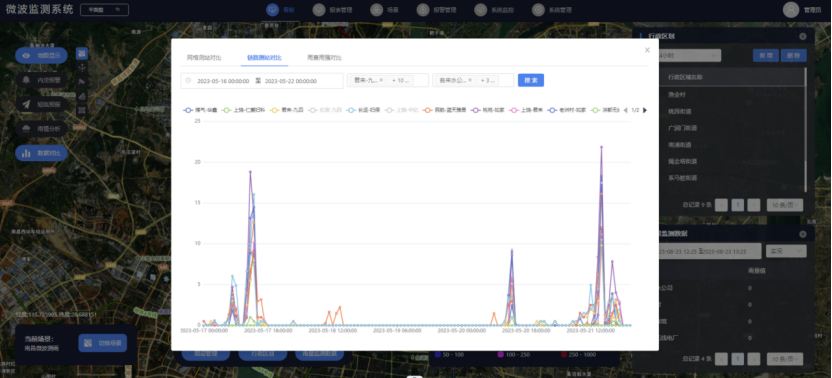Viewport: 832px width, 378px height.
Task: Switch to the 链路测站对比 tab
Action: [x=264, y=57]
